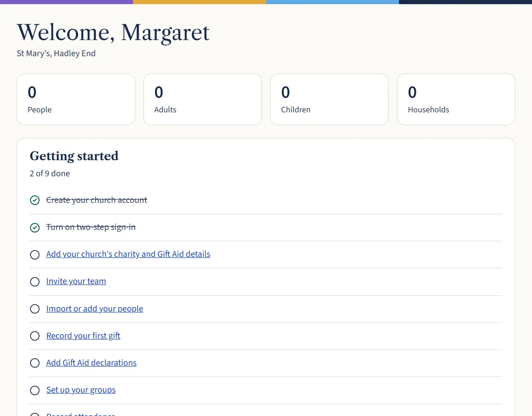This screenshot has width=532, height=416.
Task: Open Add your church's charity and Gift Aid details
Action: coord(128,254)
